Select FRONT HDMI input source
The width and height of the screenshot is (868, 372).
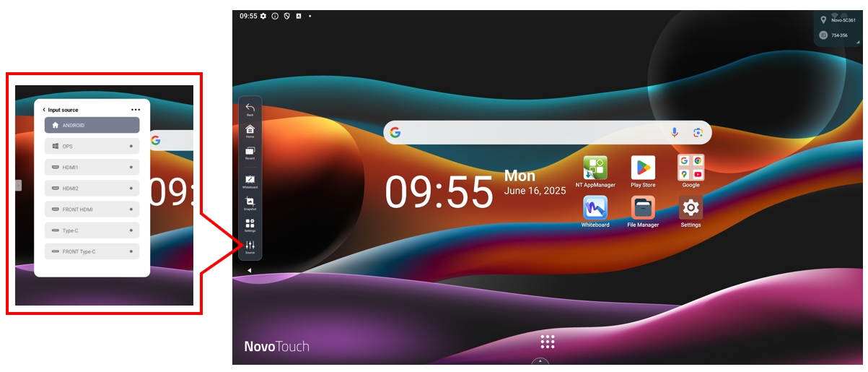pos(92,209)
